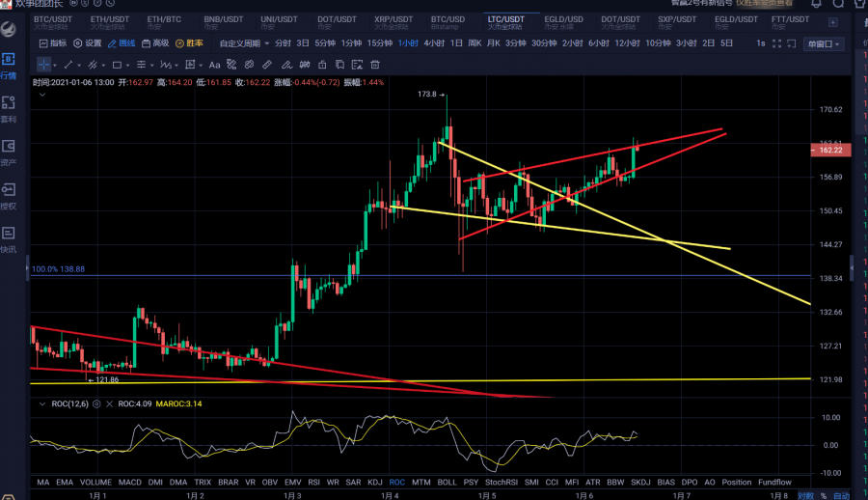The height and width of the screenshot is (500, 868).
Task: Select the 1日 timeframe
Action: (456, 43)
